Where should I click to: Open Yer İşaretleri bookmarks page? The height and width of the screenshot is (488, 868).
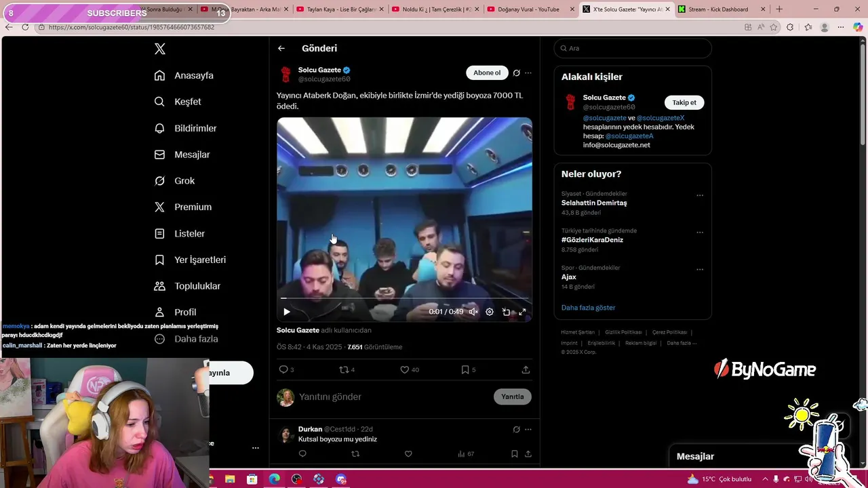click(x=190, y=260)
